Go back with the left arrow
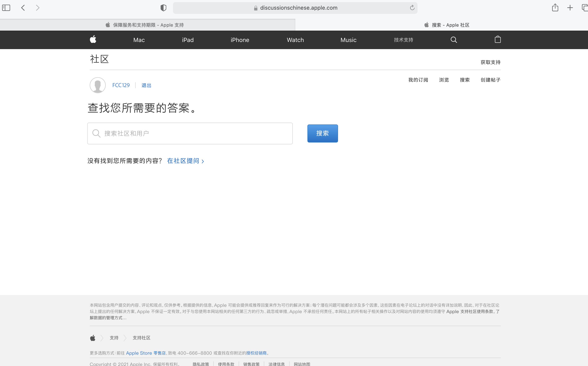588x366 pixels. coord(23,8)
